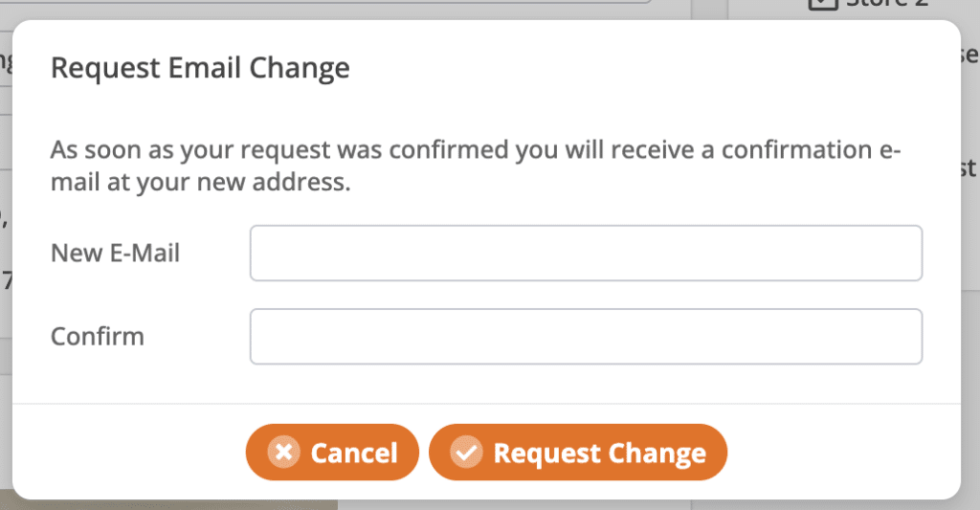Select the word "Cancel" on orange button
The image size is (980, 510).
[354, 454]
